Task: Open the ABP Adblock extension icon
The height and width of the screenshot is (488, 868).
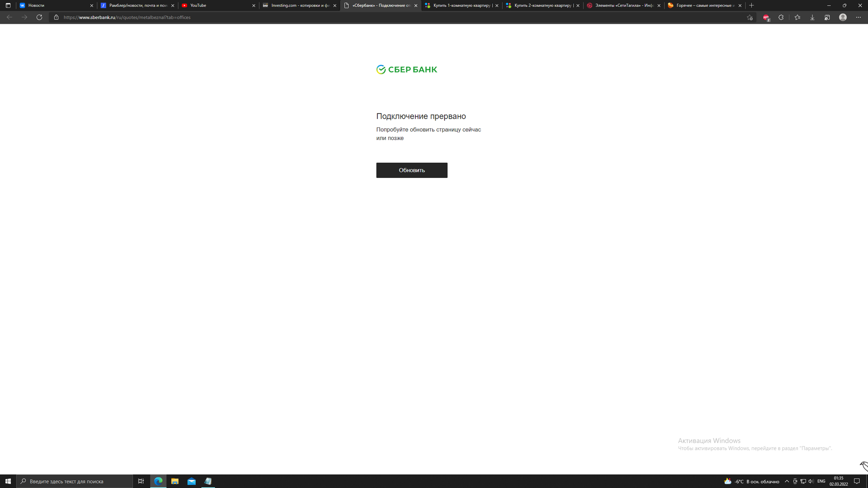Action: [x=766, y=17]
